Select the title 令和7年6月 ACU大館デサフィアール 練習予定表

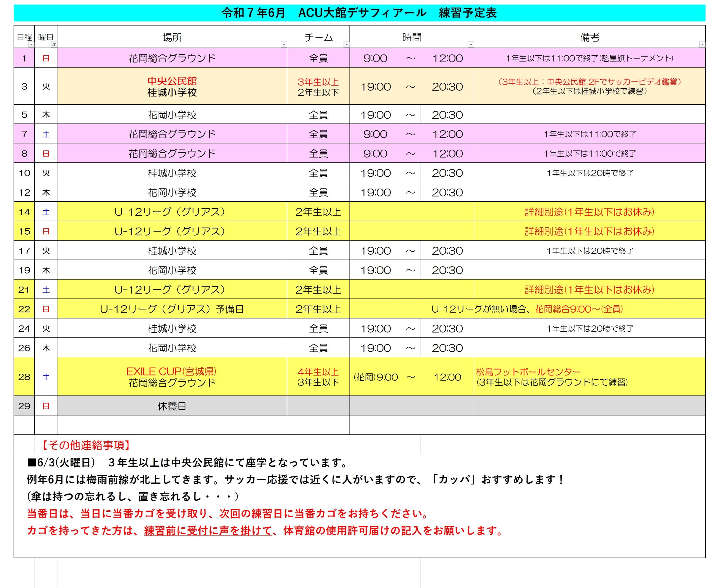(359, 13)
